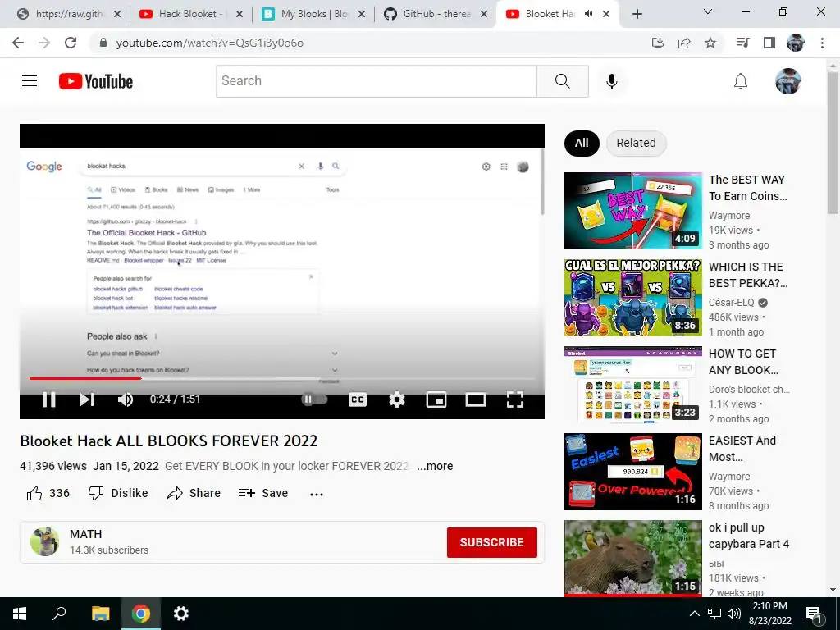This screenshot has width=840, height=630.
Task: Reload the current page
Action: click(x=71, y=43)
